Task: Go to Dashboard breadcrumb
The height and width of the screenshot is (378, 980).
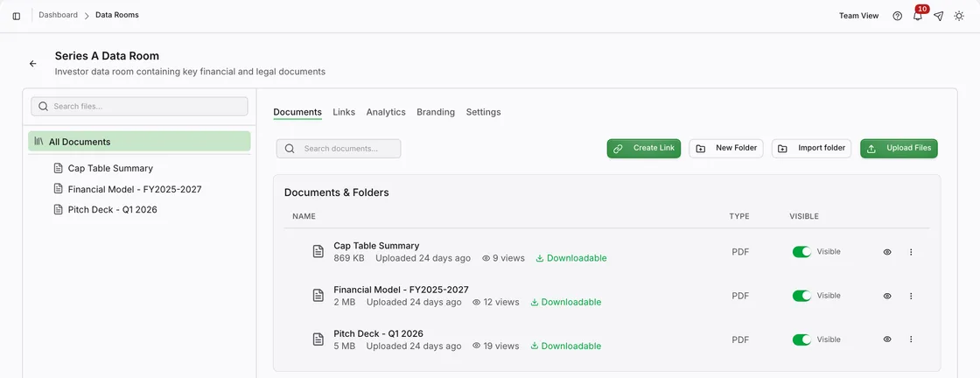Action: point(58,14)
